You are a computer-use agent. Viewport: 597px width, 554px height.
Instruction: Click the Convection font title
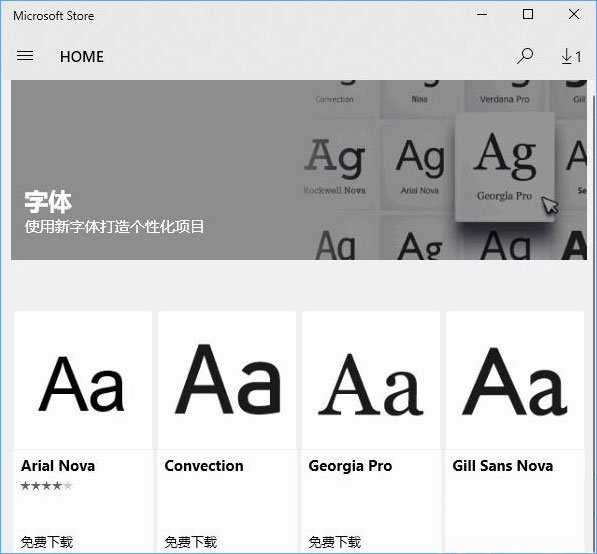(204, 466)
